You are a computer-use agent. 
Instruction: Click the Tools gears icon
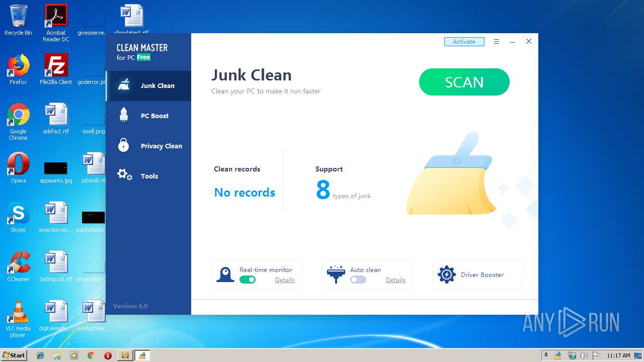124,175
